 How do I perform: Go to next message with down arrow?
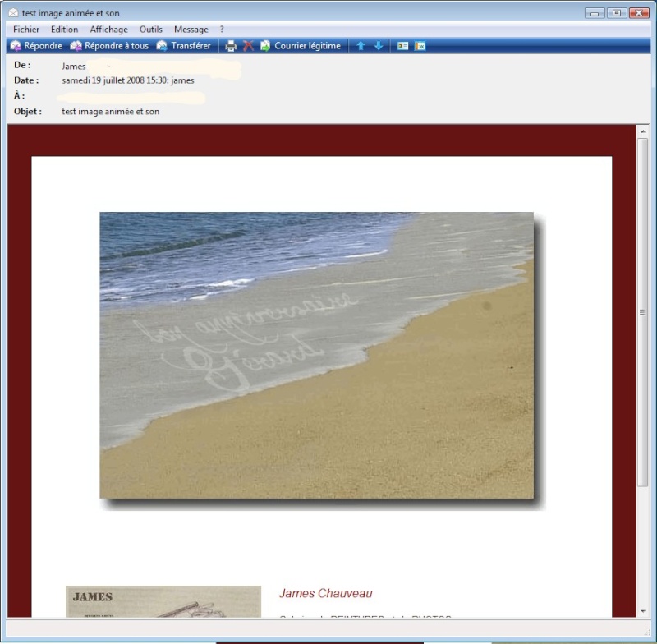379,46
